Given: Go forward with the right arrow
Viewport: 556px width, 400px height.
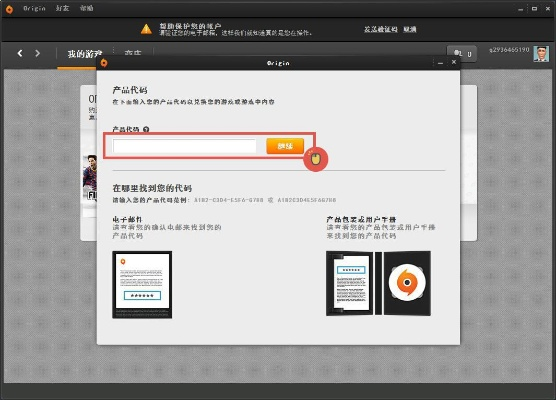Looking at the screenshot, I should click(37, 53).
